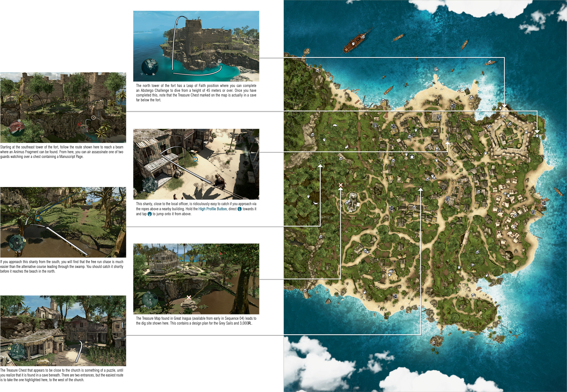Open the treasure dig site screenshot
567x392 pixels.
point(196,279)
